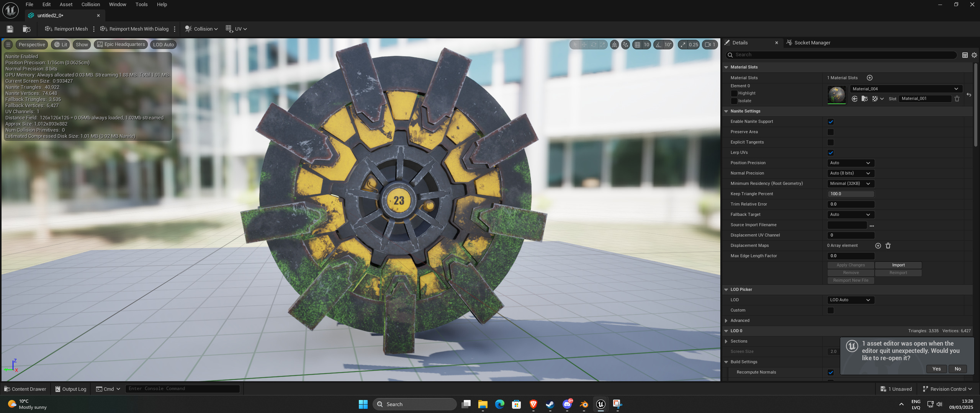Image resolution: width=980 pixels, height=413 pixels.
Task: Toggle rotation angle snapping icon
Action: pyautogui.click(x=658, y=45)
